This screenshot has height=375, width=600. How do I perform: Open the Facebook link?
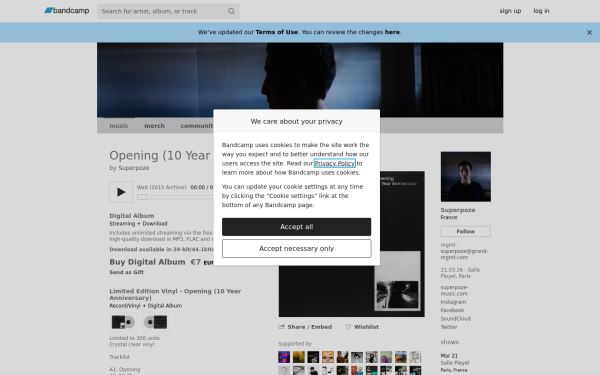pos(452,310)
